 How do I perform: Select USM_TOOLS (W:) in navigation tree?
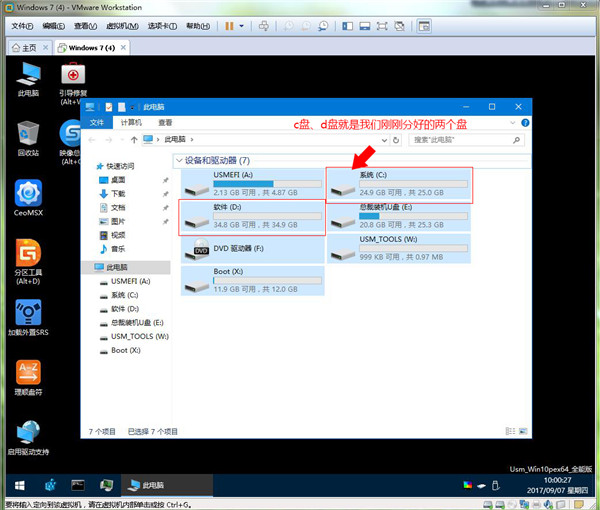(x=134, y=336)
